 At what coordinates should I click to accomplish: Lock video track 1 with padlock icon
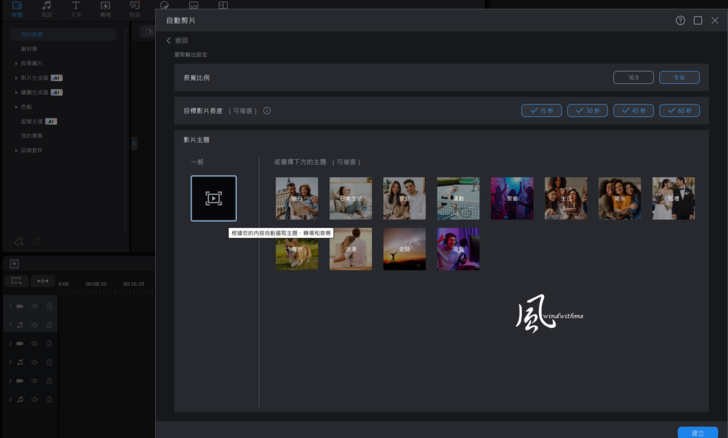tap(49, 305)
